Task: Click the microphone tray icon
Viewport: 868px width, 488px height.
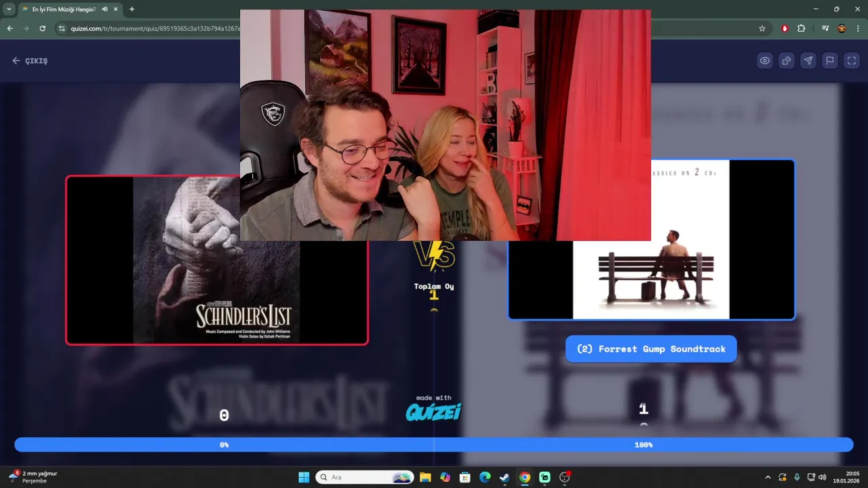Action: pos(797,477)
